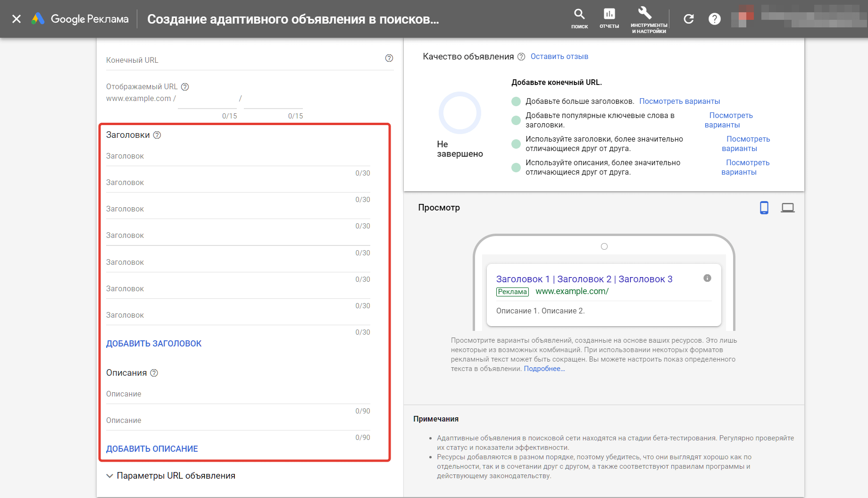Refresh the page with the reload icon

tap(688, 19)
